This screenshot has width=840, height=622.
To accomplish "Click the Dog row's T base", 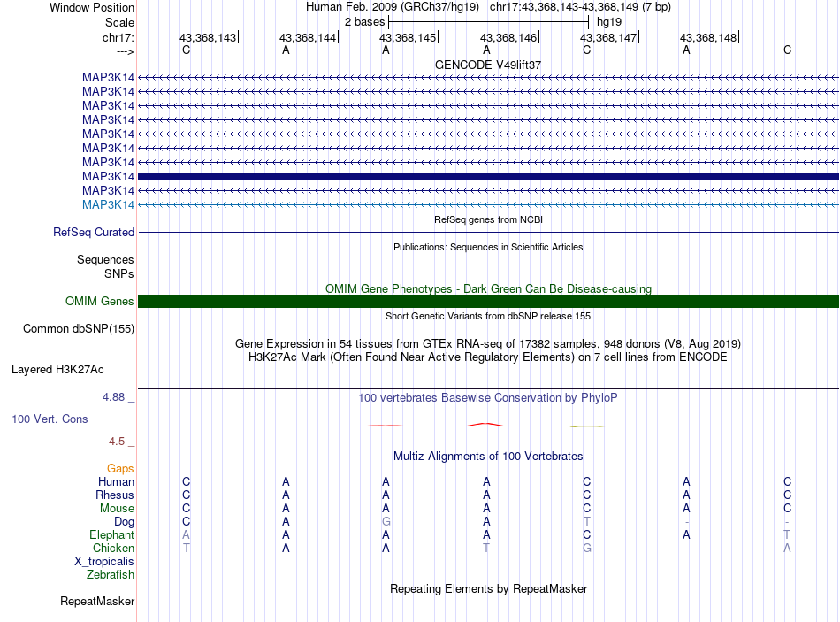I will pos(586,522).
